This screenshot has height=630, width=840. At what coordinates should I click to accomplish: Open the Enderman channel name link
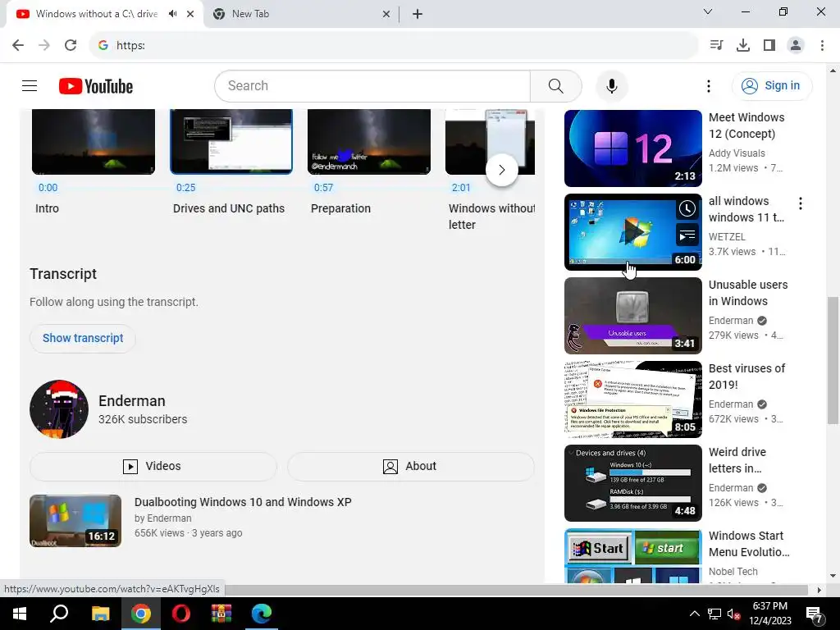point(132,400)
